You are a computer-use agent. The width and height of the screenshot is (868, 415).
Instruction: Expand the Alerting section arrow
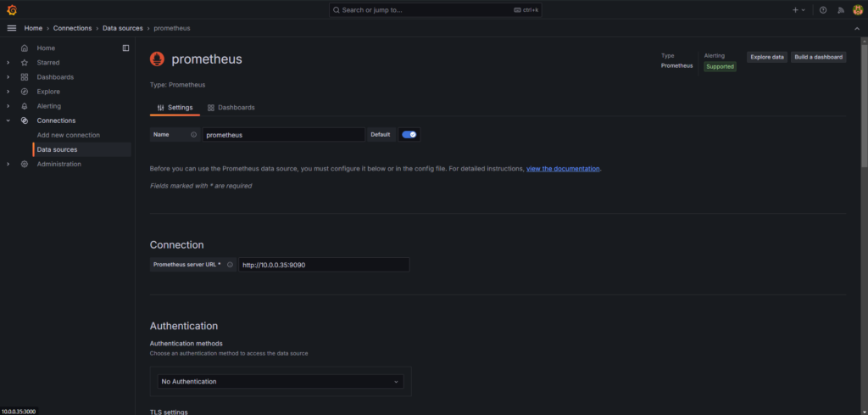click(8, 106)
